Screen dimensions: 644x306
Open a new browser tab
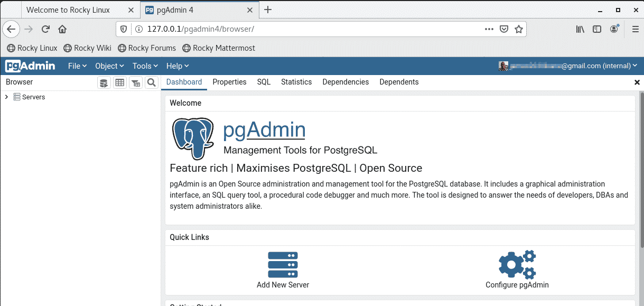tap(268, 10)
